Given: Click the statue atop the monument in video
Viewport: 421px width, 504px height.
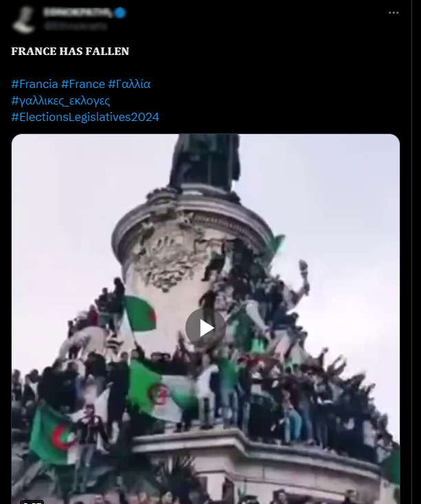Looking at the screenshot, I should 205,162.
